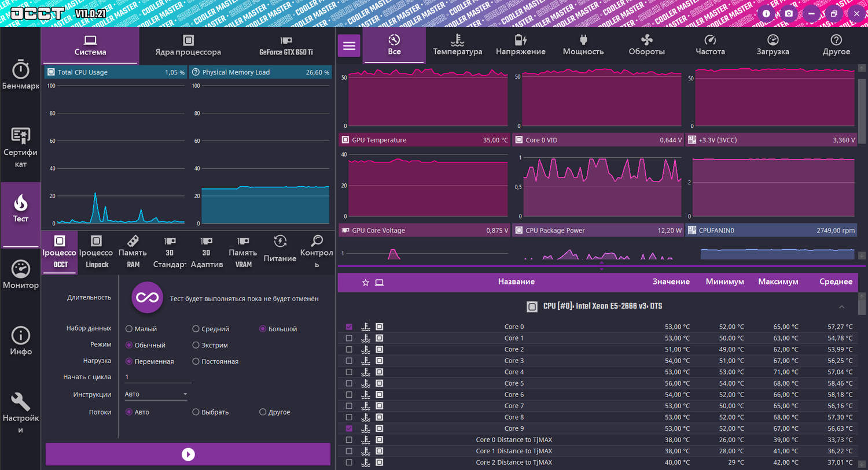Image resolution: width=868 pixels, height=470 pixels.
Task: Click the Начать с цикла input field
Action: click(157, 377)
